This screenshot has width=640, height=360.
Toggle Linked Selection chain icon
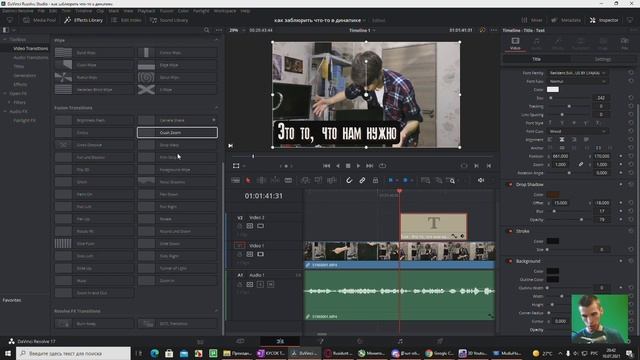[x=362, y=180]
